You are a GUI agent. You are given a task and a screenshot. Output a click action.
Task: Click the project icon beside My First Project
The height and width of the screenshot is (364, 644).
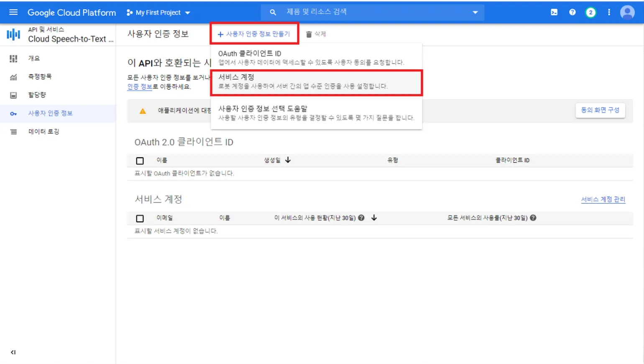click(x=130, y=13)
